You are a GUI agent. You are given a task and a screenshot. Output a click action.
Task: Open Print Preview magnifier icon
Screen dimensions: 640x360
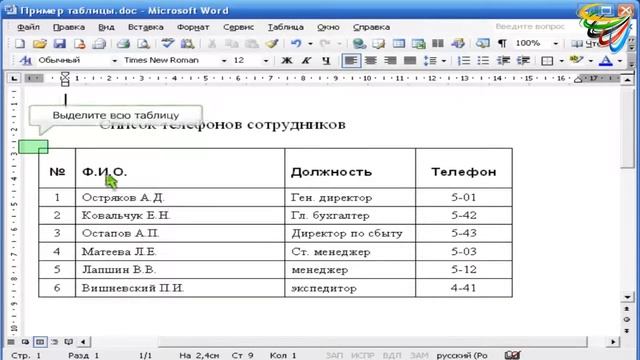pos(143,43)
